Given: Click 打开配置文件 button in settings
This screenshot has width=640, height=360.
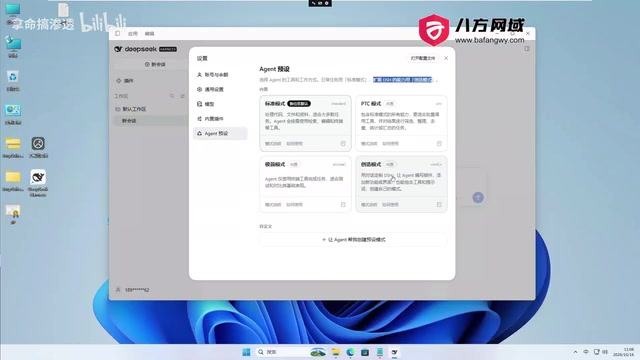Looking at the screenshot, I should tap(422, 58).
